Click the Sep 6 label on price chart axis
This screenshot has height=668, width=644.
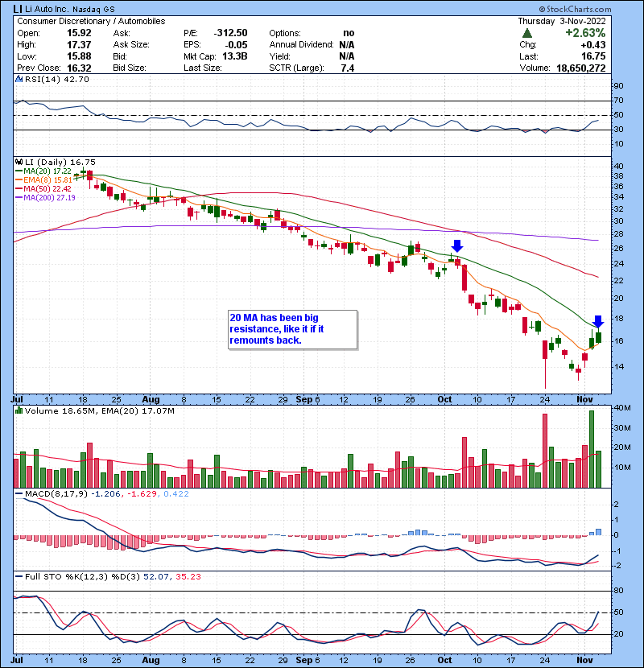[x=308, y=400]
